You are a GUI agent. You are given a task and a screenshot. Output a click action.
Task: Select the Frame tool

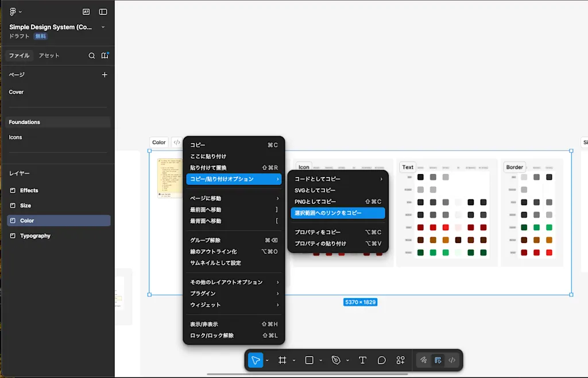click(283, 360)
